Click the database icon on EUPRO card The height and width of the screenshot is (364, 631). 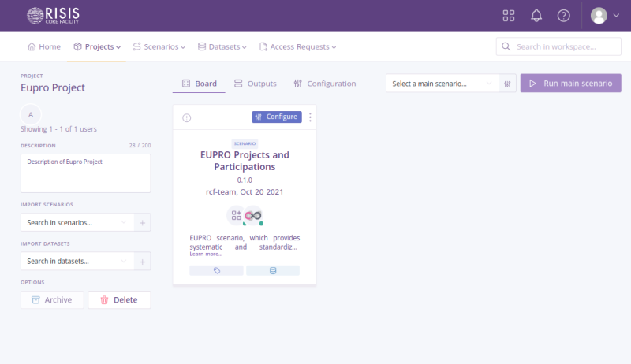point(273,270)
